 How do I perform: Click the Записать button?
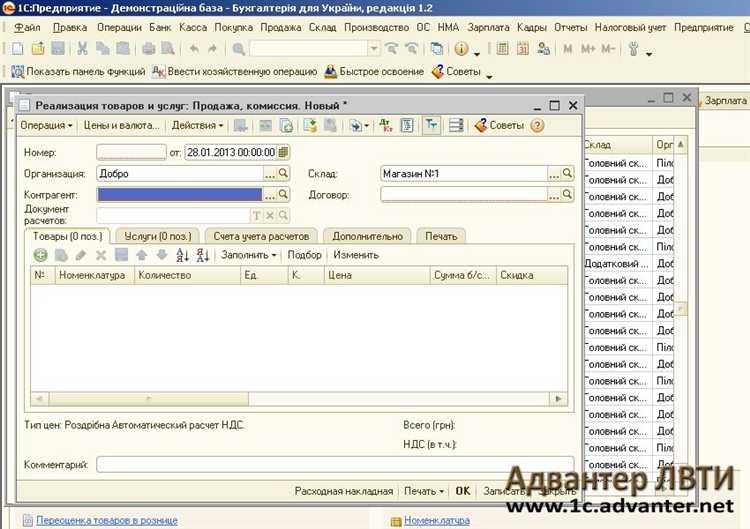coord(505,491)
